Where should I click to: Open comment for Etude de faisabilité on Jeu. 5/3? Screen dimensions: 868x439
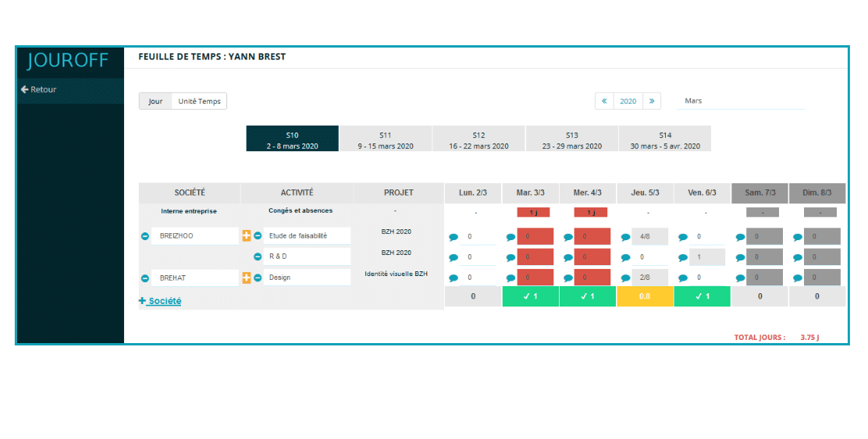tap(625, 237)
